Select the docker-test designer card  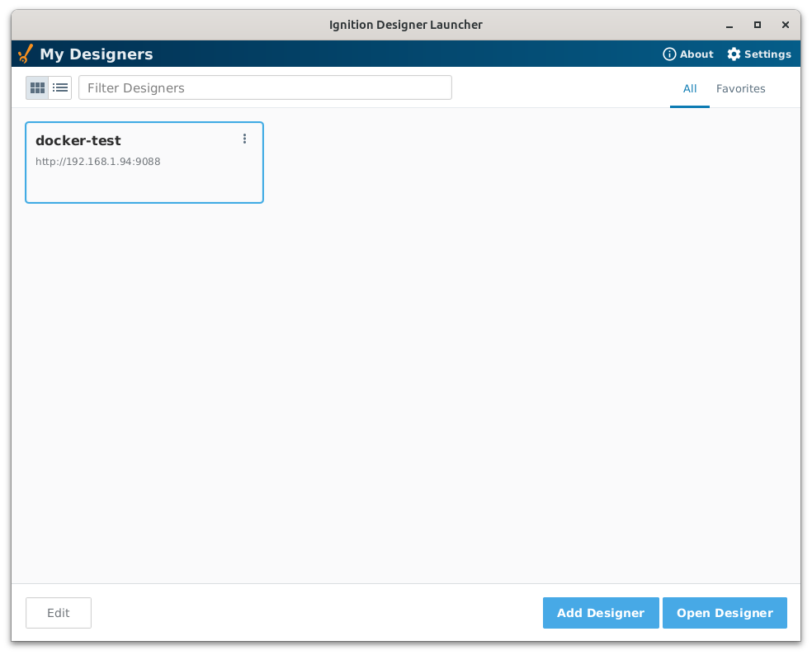tap(144, 181)
